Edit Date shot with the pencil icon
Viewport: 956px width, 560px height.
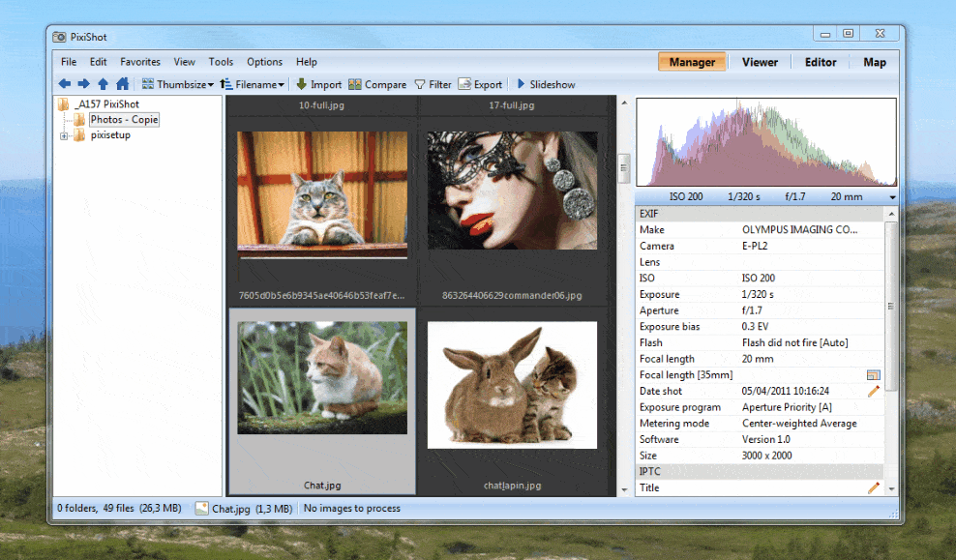click(x=874, y=391)
